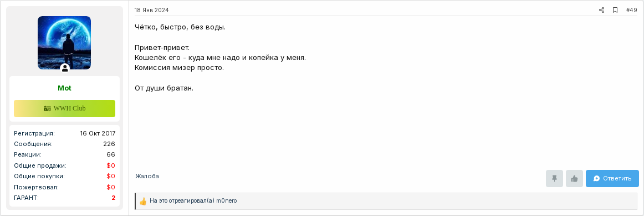The image size is (644, 216).
Task: Click the Реакции count 66
Action: point(111,155)
